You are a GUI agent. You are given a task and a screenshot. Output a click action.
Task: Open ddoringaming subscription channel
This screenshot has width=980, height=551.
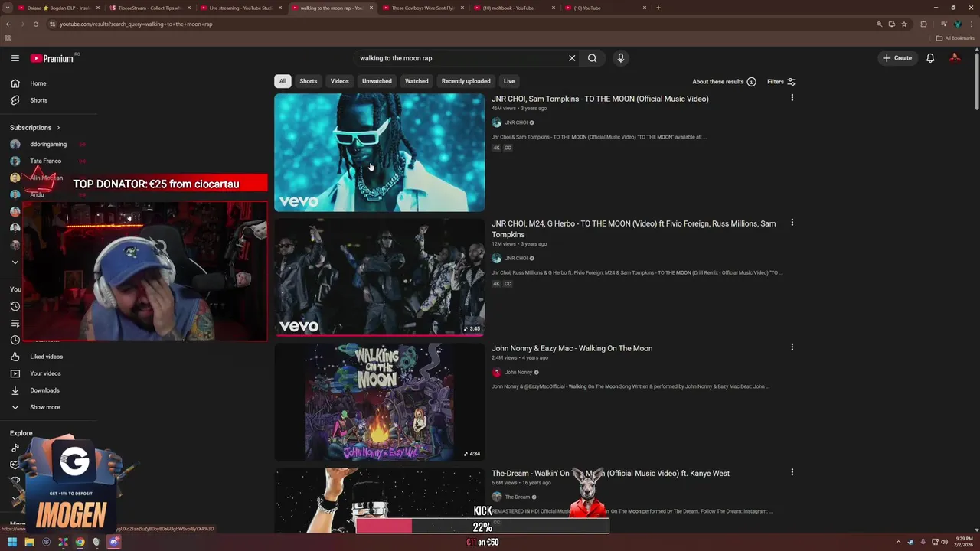(48, 144)
